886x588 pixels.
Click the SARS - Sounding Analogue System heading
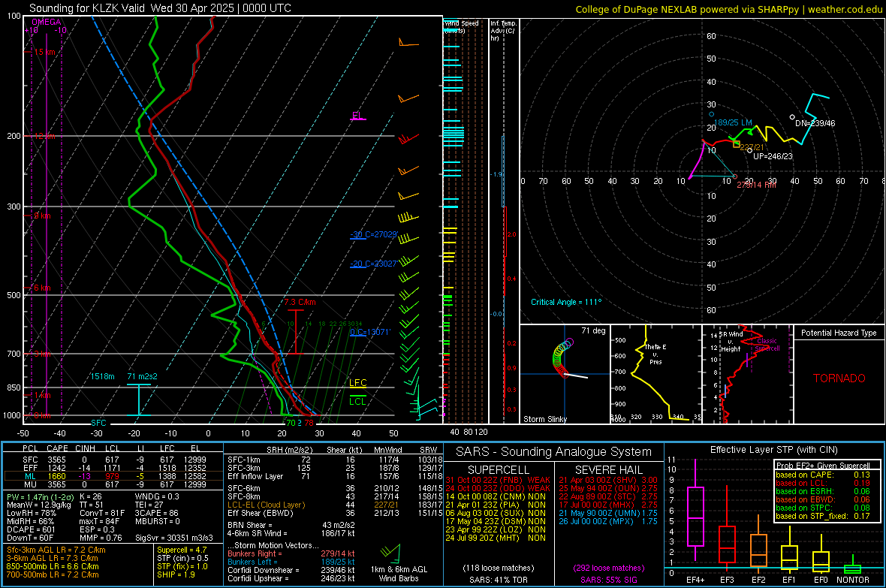(x=553, y=452)
